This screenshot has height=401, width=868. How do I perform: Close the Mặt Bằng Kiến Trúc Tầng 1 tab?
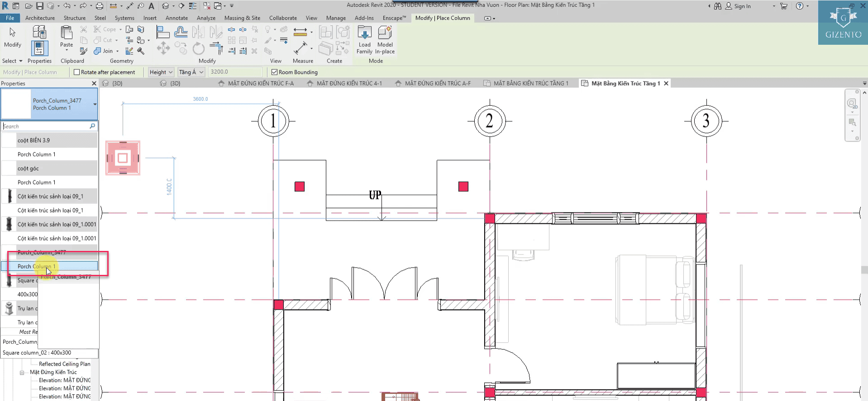(666, 84)
